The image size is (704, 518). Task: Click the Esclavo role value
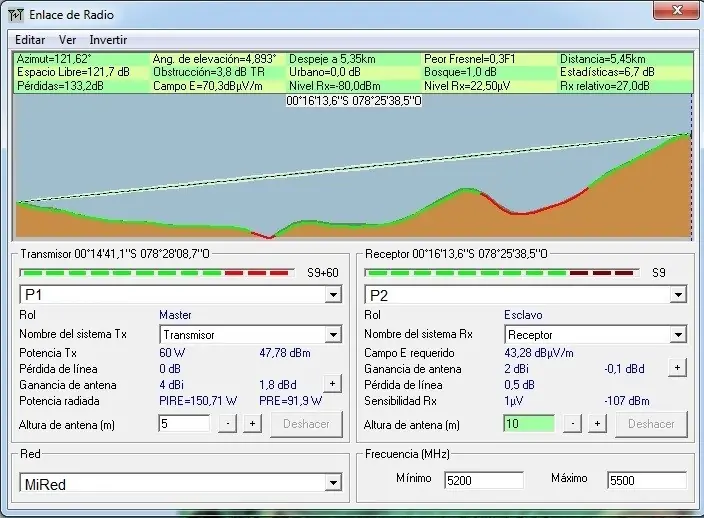coord(523,315)
